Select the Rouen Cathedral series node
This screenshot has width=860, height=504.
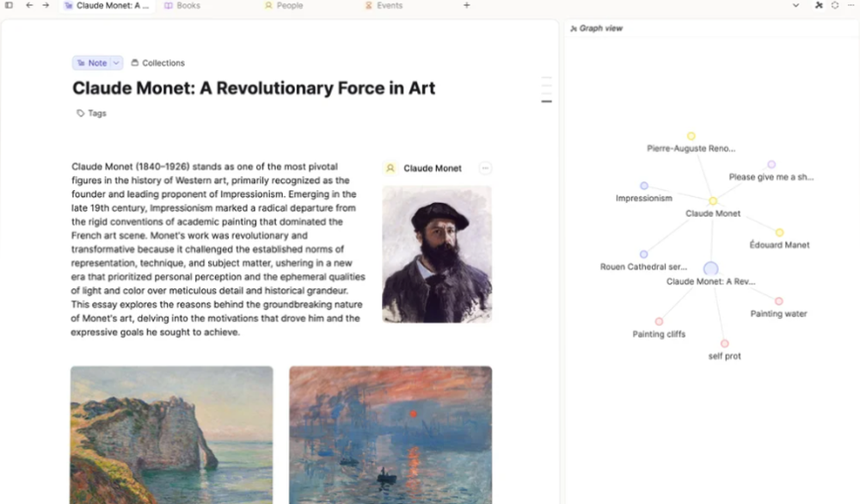coord(643,255)
